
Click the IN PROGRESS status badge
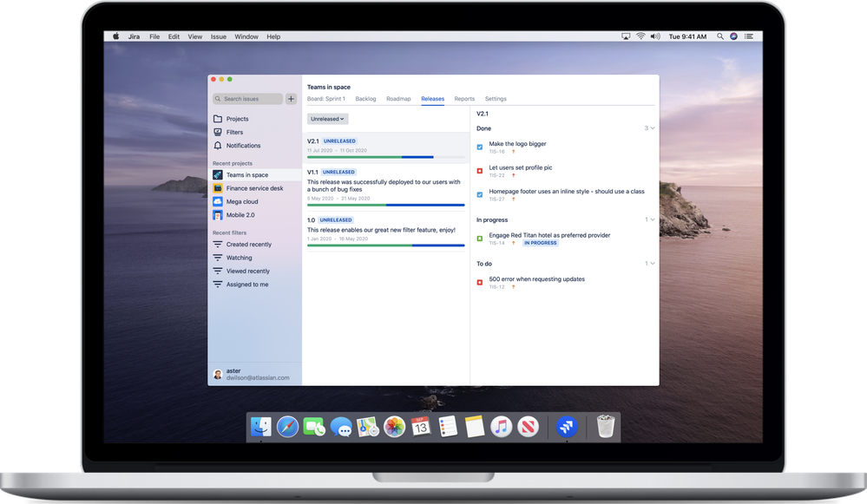tap(540, 243)
